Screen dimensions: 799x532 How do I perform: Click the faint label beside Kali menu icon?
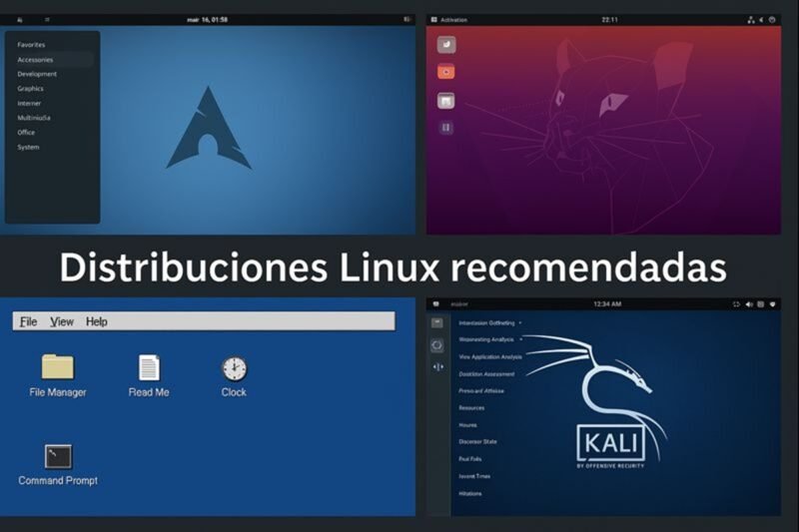pos(459,304)
